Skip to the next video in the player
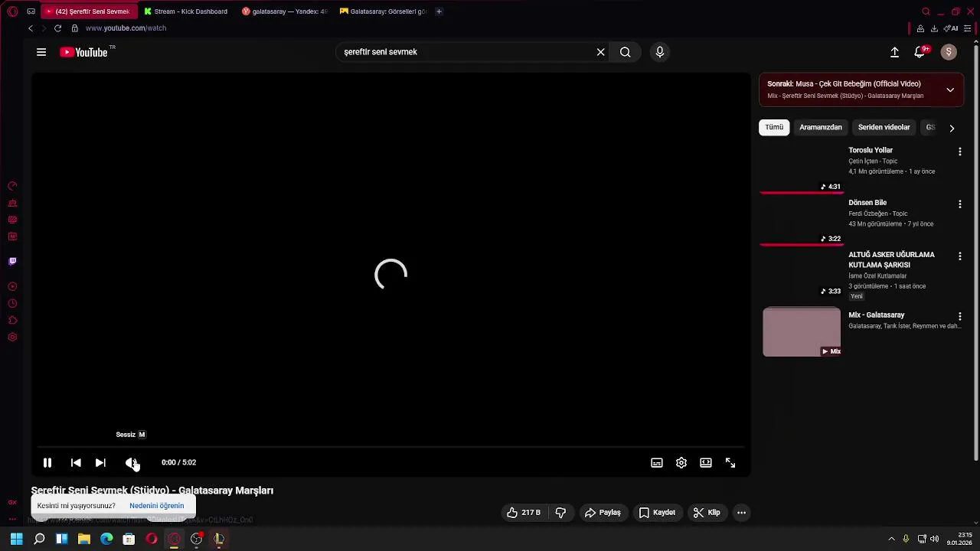 100,462
